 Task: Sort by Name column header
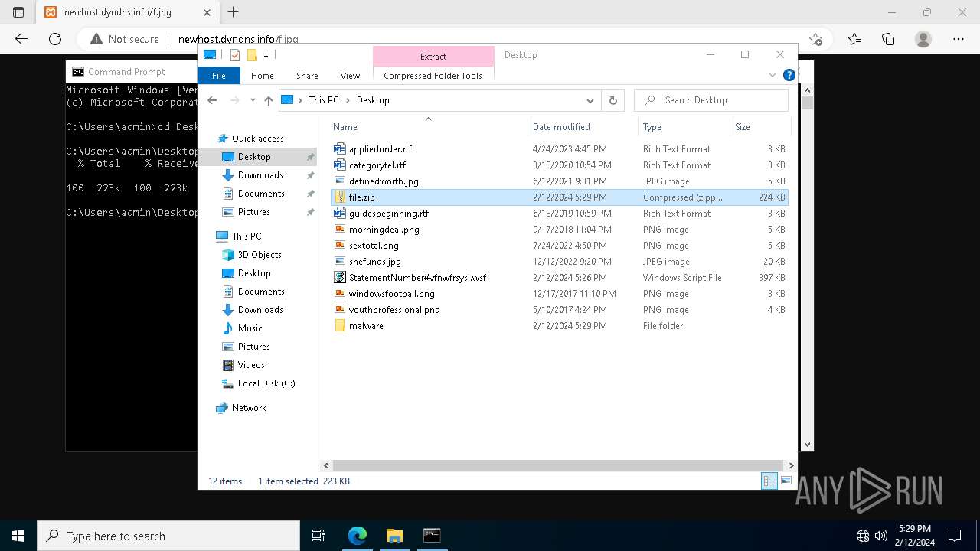coord(345,127)
